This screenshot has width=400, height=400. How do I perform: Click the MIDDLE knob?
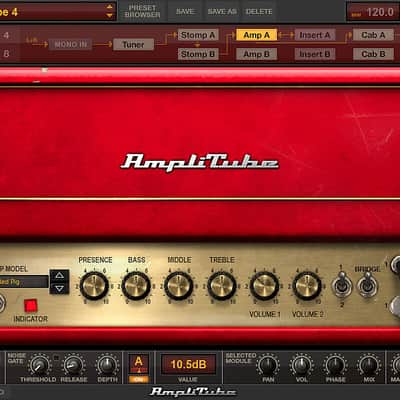click(179, 286)
